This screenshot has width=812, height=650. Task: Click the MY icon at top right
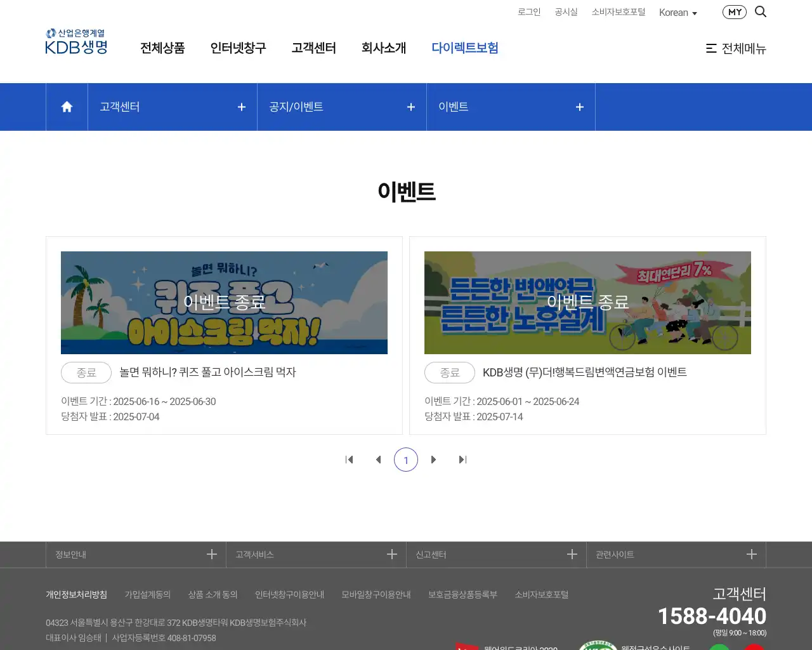pyautogui.click(x=734, y=11)
